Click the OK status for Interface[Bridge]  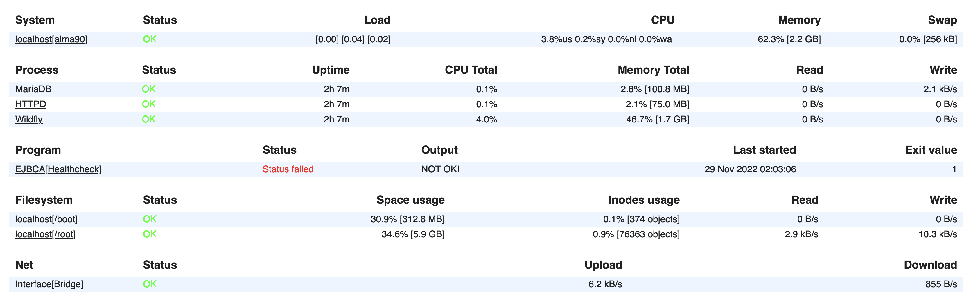pyautogui.click(x=150, y=284)
